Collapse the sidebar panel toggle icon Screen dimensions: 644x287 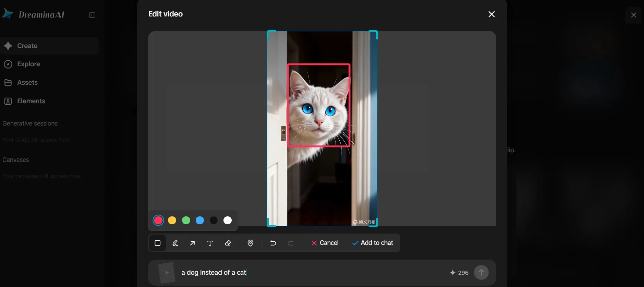(92, 15)
